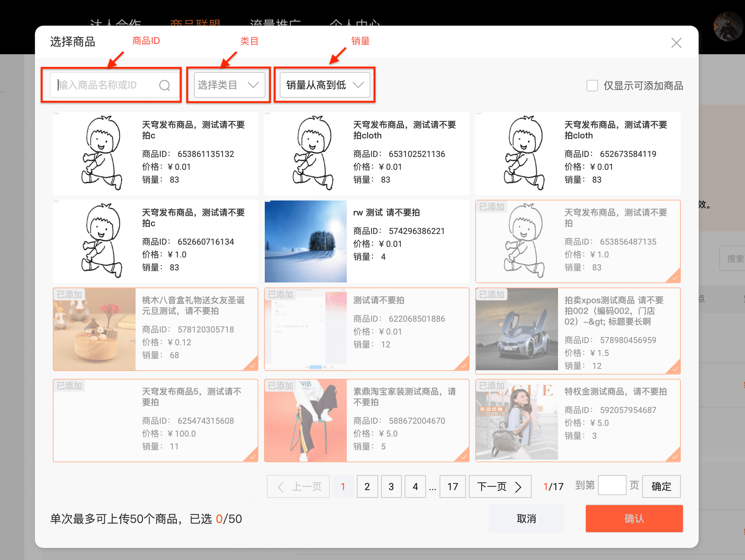Select the rw 测试 snowy tree product

pos(366,241)
